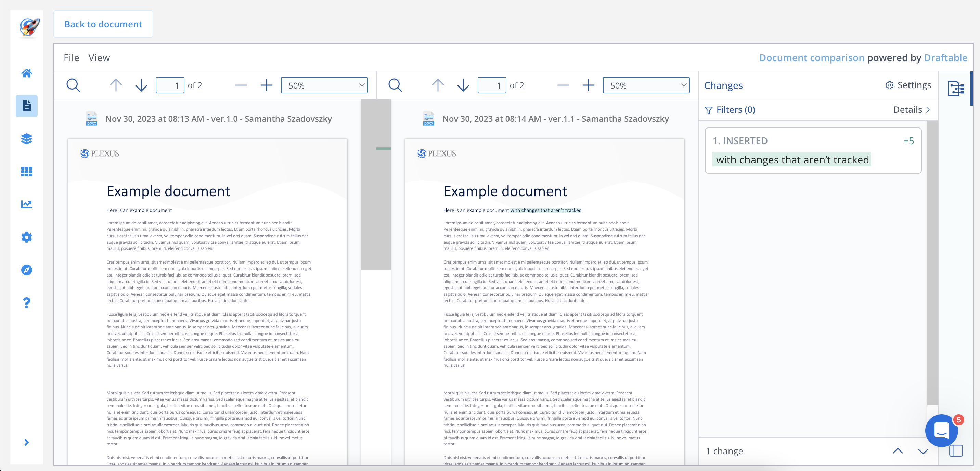Click the comparison minimap scroll region

click(x=376, y=184)
